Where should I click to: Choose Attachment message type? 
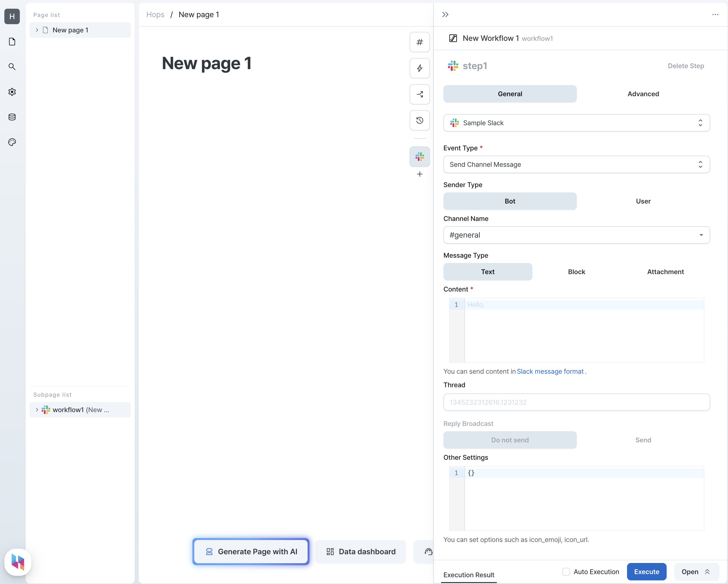click(x=665, y=272)
